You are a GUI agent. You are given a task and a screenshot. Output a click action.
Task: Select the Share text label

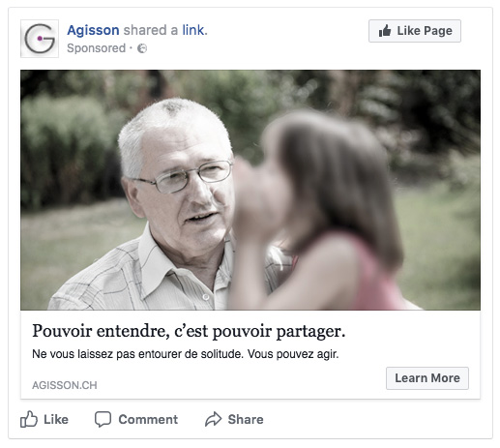246,419
